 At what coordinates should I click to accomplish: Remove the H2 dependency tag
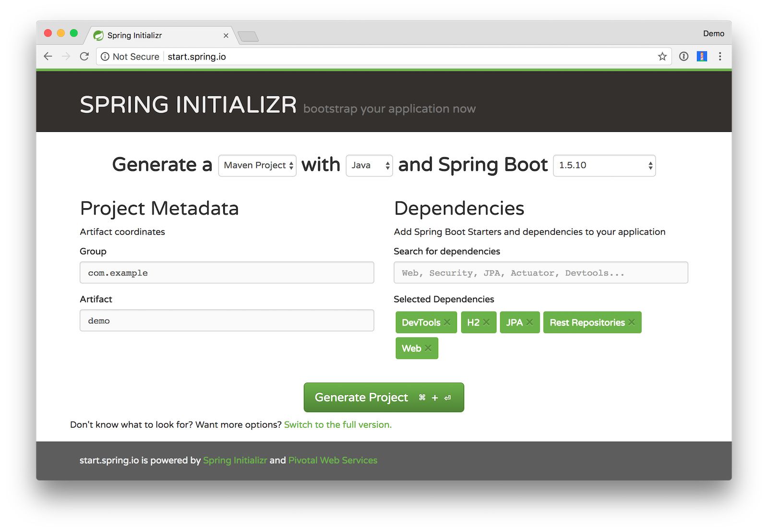pyautogui.click(x=486, y=322)
